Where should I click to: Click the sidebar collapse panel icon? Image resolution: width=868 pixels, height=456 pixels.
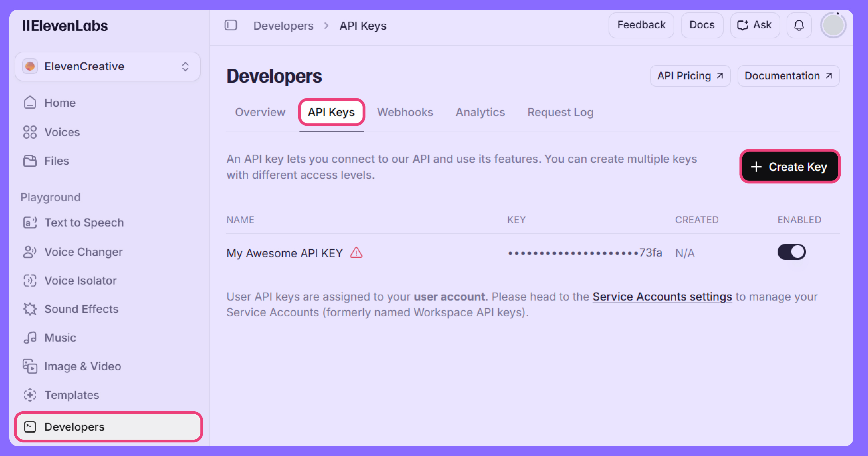pyautogui.click(x=231, y=25)
